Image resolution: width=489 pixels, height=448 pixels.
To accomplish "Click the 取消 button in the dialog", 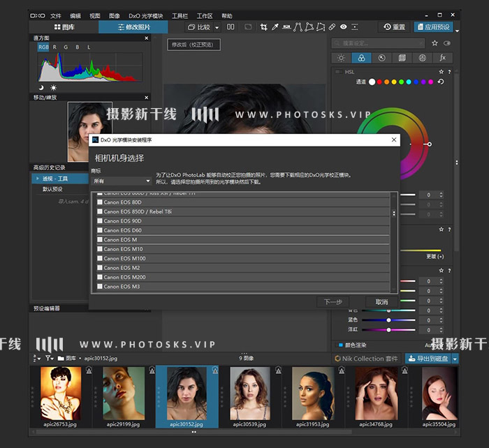I will tap(381, 302).
